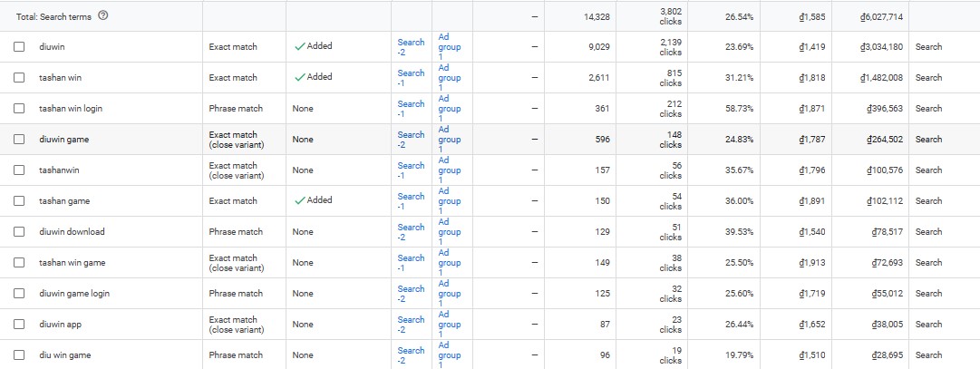Screen dimensions: 980x369
Task: Open Ad group 1 for diuwin game login
Action: point(450,294)
